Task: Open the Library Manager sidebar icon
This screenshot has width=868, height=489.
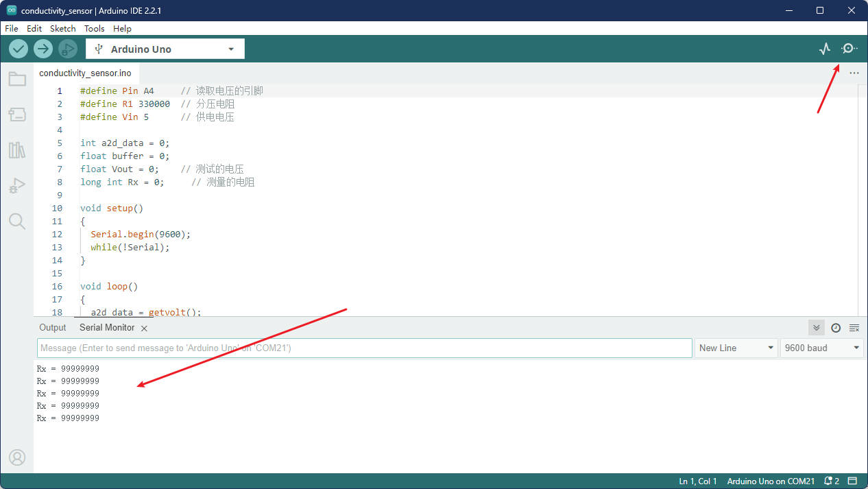Action: [17, 150]
